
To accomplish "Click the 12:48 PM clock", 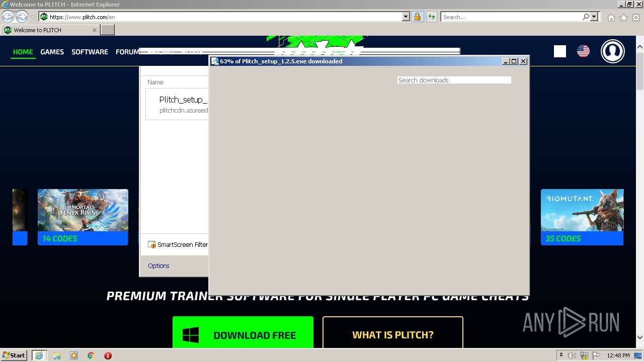I will [x=618, y=355].
